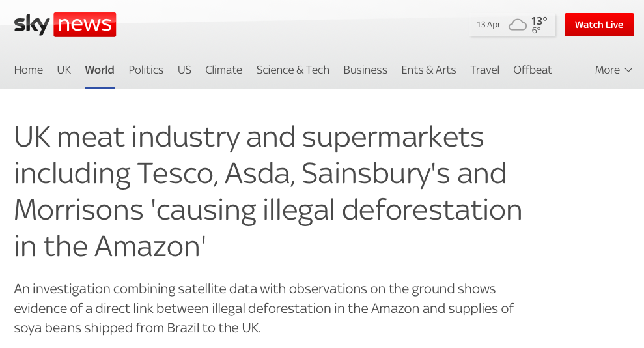The height and width of the screenshot is (348, 644).
Task: Expand the More menu chevron
Action: coord(628,70)
